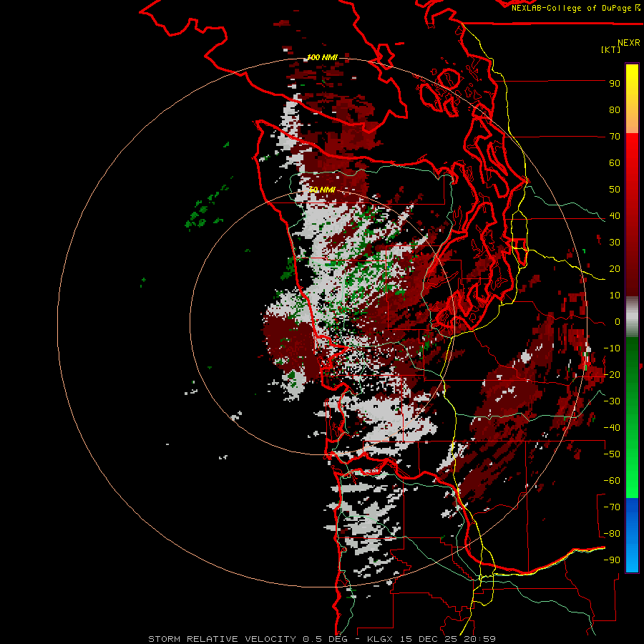Click the 70 value on the velocity scale

[615, 137]
